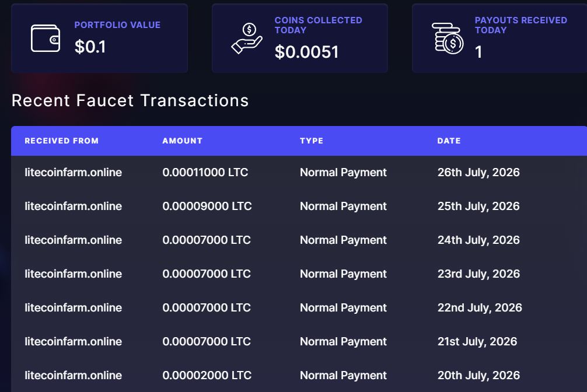Click the hand holding coin icon
The height and width of the screenshot is (392, 587).
[x=247, y=38]
